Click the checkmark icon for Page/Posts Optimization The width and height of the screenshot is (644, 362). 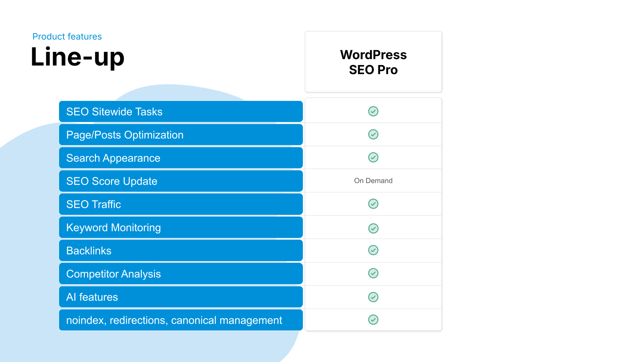click(x=373, y=134)
